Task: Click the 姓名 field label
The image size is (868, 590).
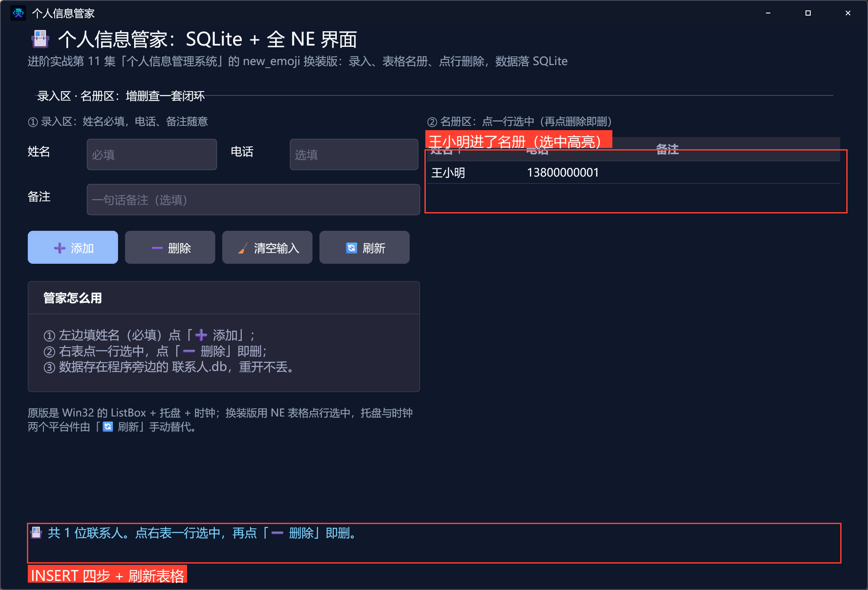Action: point(39,152)
